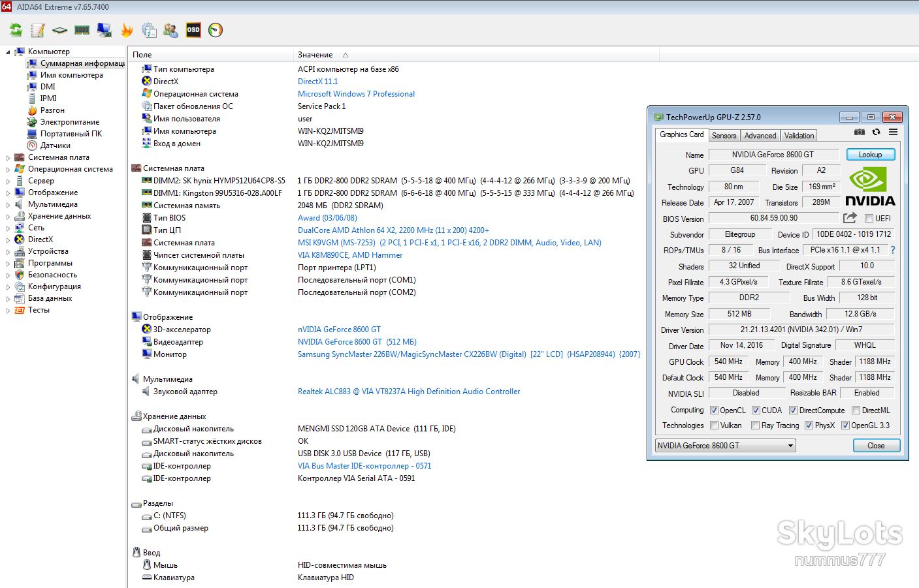Click the green Refresh toolbar icon
The width and height of the screenshot is (919, 588).
coord(16,30)
